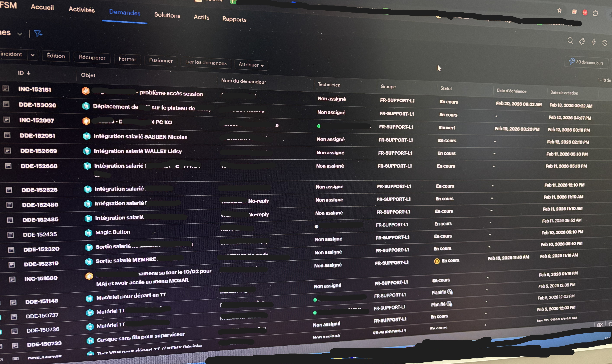612x364 pixels.
Task: Sort by the 'Groupe' column header
Action: pyautogui.click(x=388, y=86)
